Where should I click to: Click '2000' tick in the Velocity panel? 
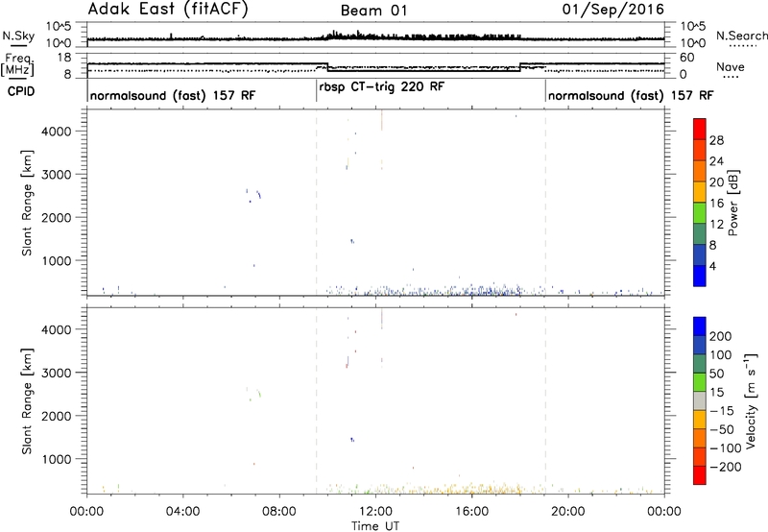[57, 416]
